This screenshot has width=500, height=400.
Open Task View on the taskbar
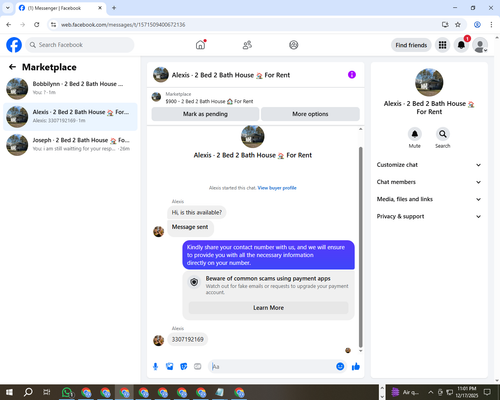47,392
